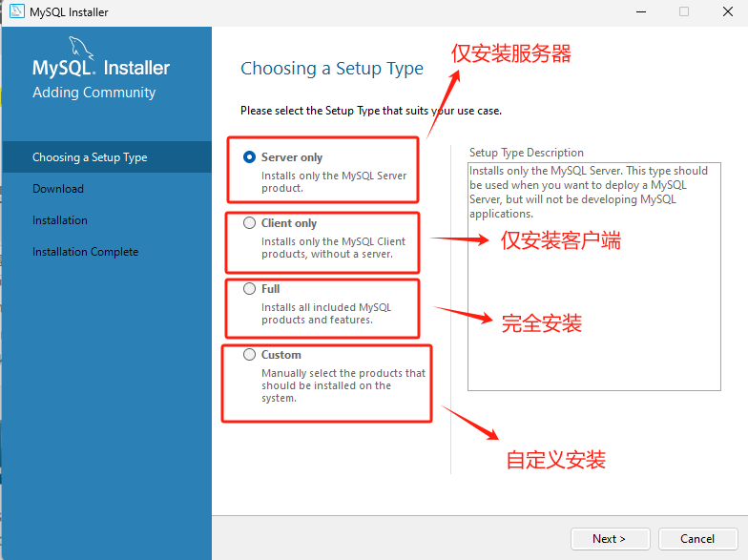The width and height of the screenshot is (748, 560).
Task: Minimize the MySQL Installer window
Action: point(641,11)
